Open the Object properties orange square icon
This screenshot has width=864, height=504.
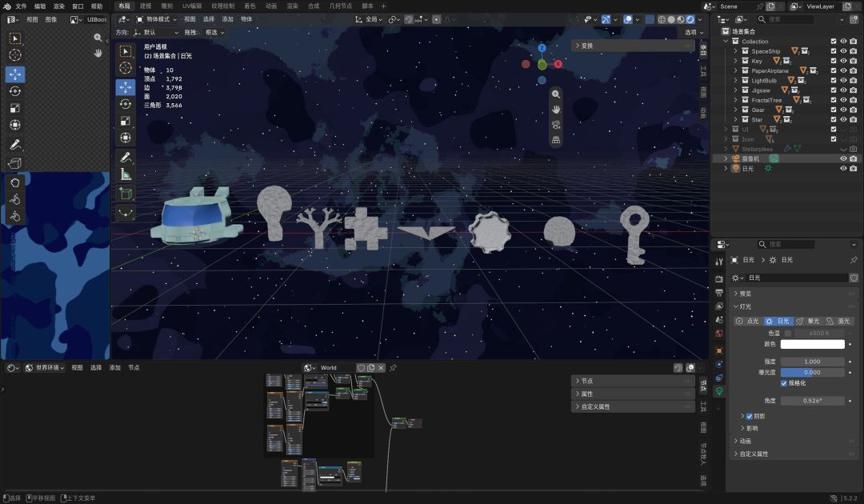point(719,350)
